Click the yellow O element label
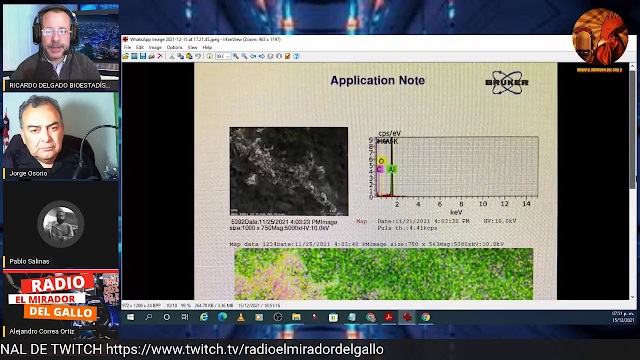 (x=381, y=161)
